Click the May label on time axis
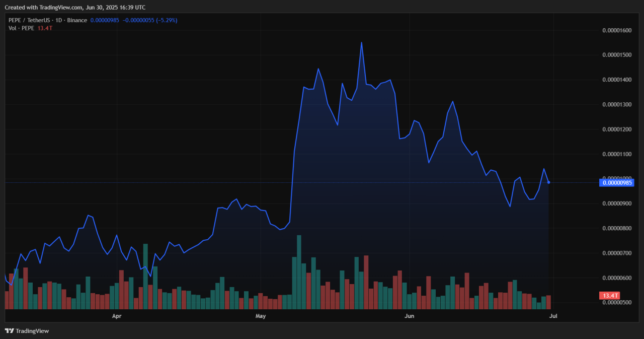Image resolution: width=644 pixels, height=339 pixels. point(260,316)
